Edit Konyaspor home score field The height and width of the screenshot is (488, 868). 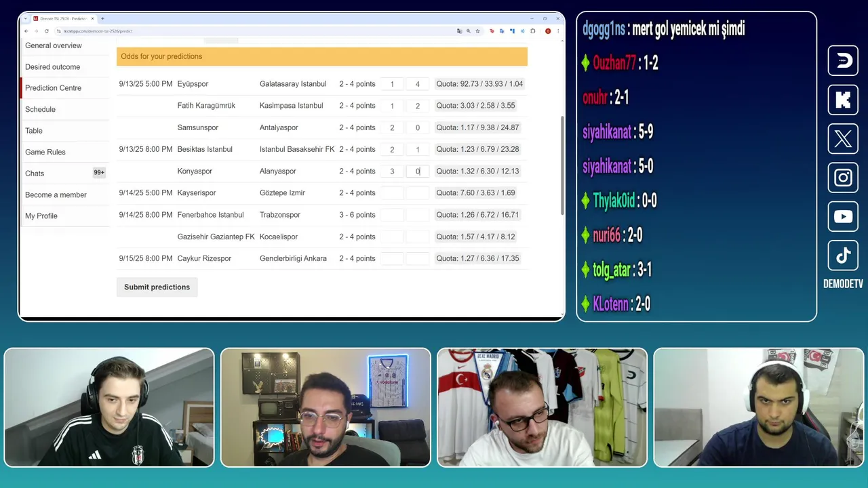click(392, 171)
